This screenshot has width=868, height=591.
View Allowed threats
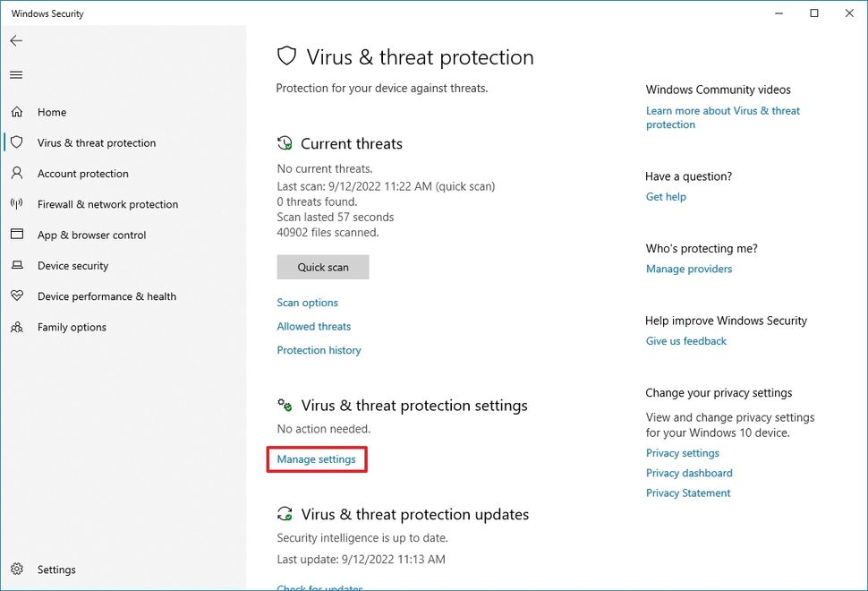tap(313, 326)
